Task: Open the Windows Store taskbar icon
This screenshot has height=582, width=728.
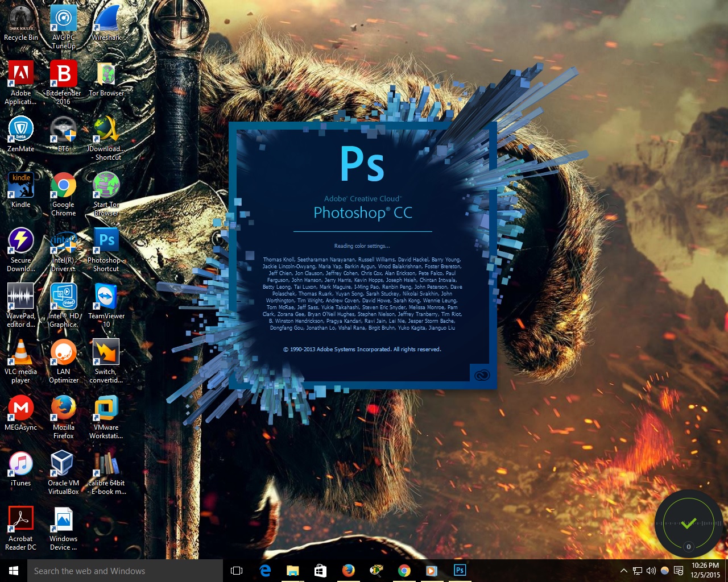Action: pyautogui.click(x=320, y=571)
